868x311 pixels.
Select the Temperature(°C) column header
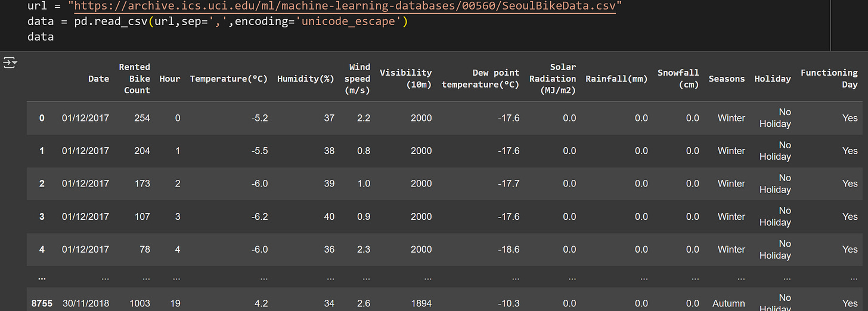(229, 79)
